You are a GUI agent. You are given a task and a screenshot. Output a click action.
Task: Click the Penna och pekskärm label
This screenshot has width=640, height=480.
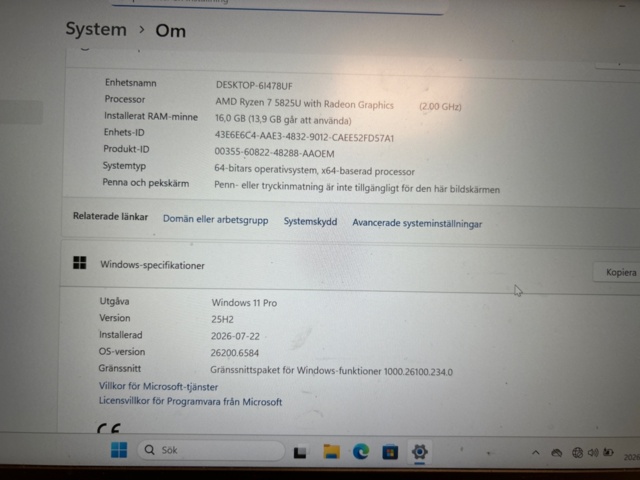pos(146,183)
